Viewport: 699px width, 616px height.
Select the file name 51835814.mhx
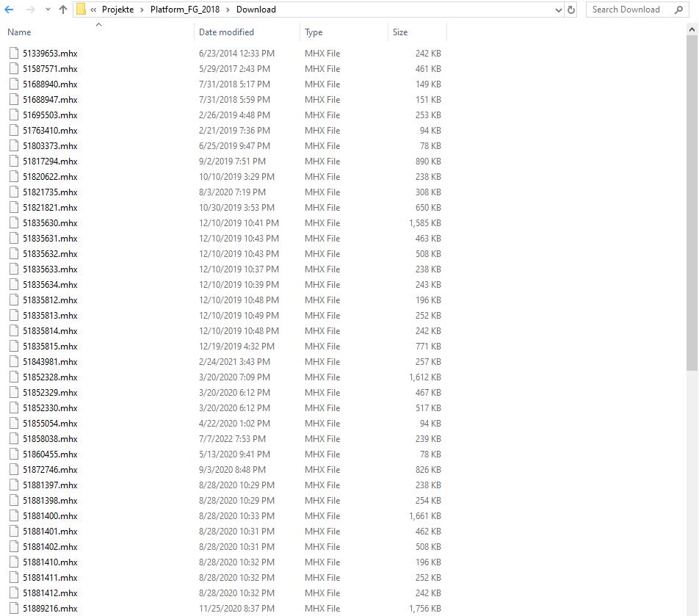(x=50, y=330)
